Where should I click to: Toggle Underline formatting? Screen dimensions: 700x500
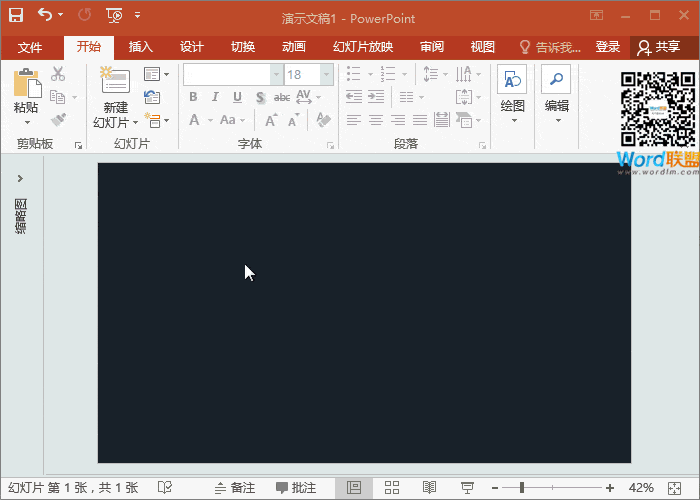(x=237, y=97)
